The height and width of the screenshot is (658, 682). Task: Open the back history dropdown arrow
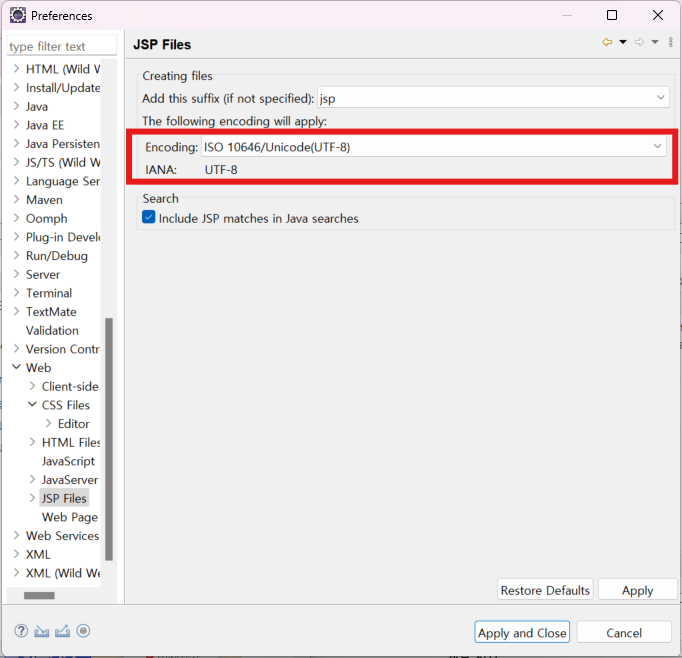click(x=623, y=42)
